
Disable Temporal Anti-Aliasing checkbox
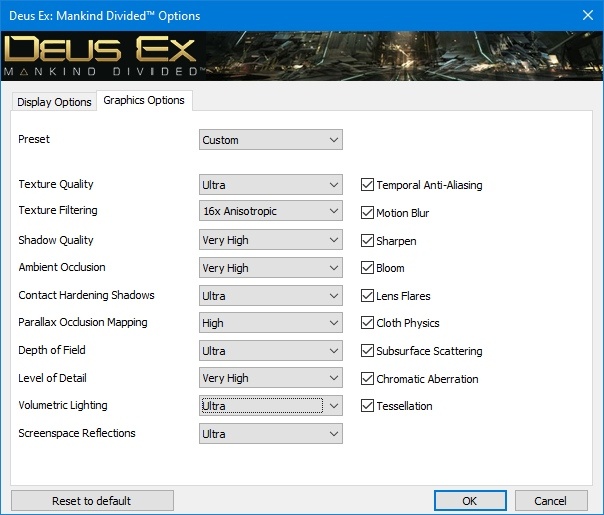[x=367, y=185]
